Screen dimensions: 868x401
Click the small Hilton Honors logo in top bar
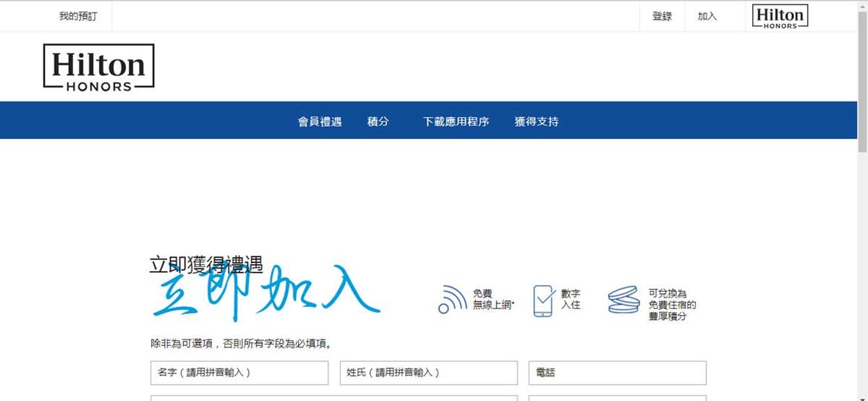(x=780, y=17)
